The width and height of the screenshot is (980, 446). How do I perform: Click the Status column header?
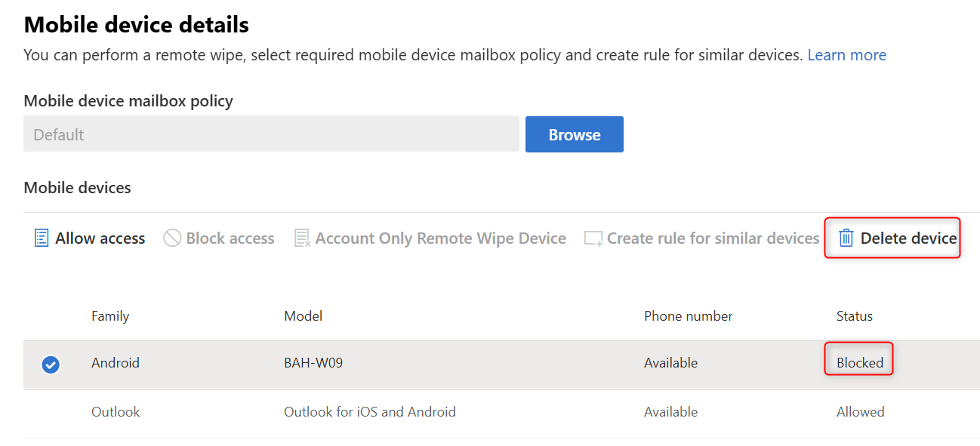(x=854, y=316)
